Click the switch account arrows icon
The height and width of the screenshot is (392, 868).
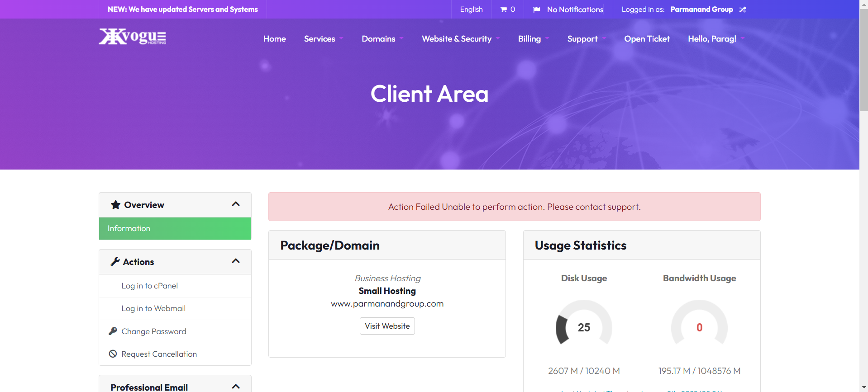743,9
